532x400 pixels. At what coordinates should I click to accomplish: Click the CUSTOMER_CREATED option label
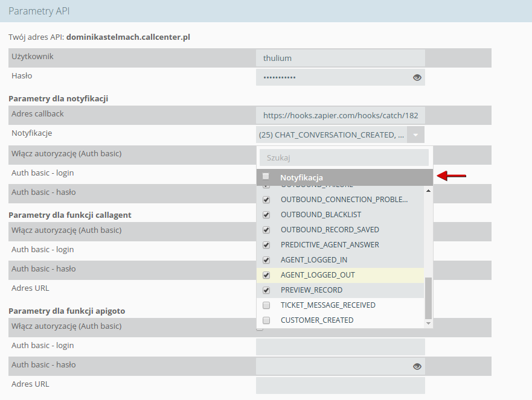click(317, 320)
